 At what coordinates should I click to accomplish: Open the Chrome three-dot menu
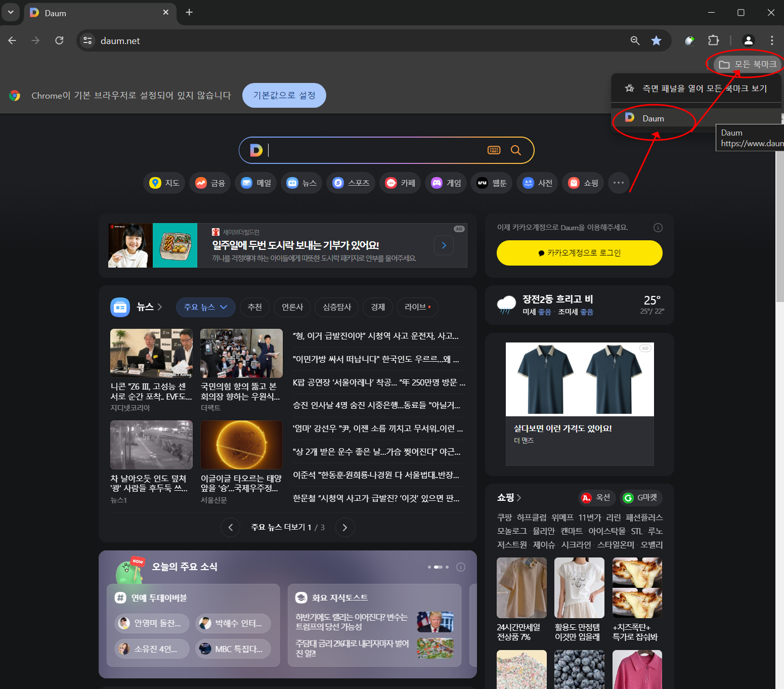coord(771,40)
